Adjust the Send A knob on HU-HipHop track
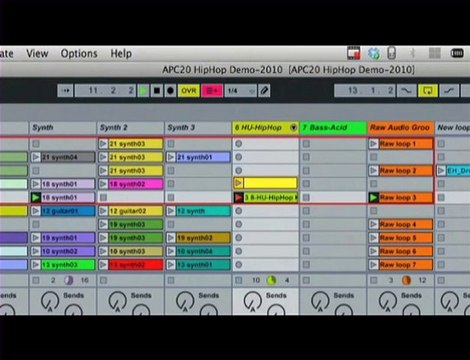This screenshot has width=470, height=360. [x=253, y=301]
